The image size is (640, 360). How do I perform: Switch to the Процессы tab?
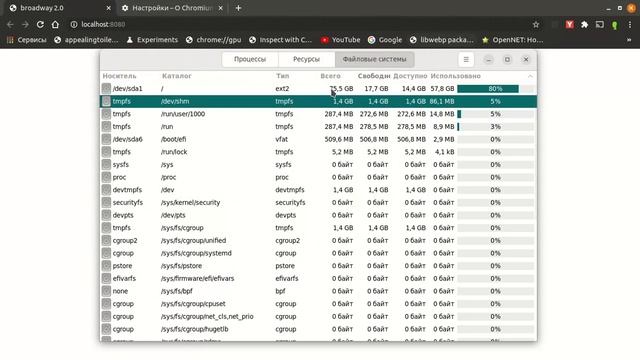[250, 59]
